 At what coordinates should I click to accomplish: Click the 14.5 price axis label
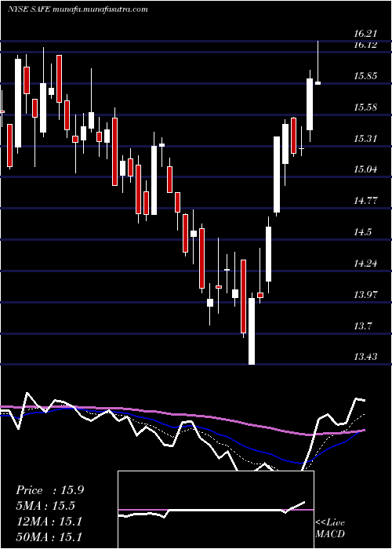(362, 232)
